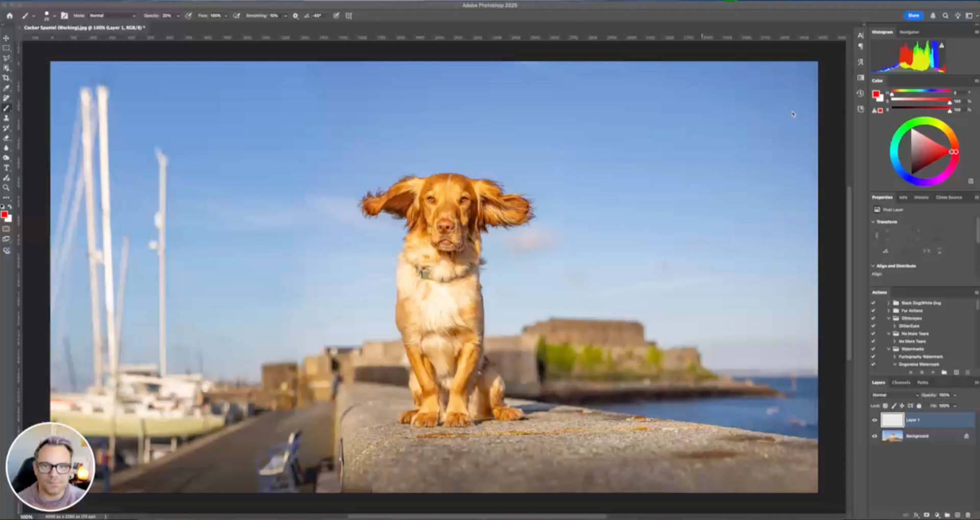Click the red foreground color swatch in toolbar
980x520 pixels.
pos(4,215)
